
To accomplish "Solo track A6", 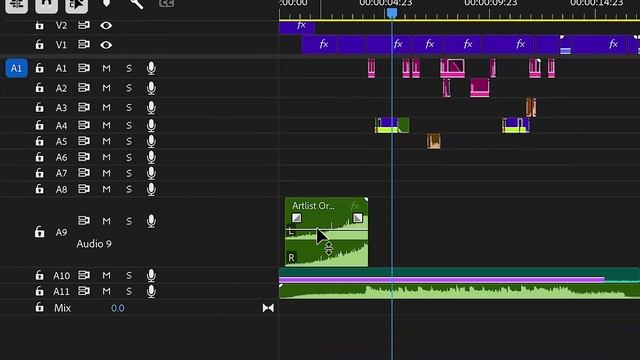I will pyautogui.click(x=129, y=157).
